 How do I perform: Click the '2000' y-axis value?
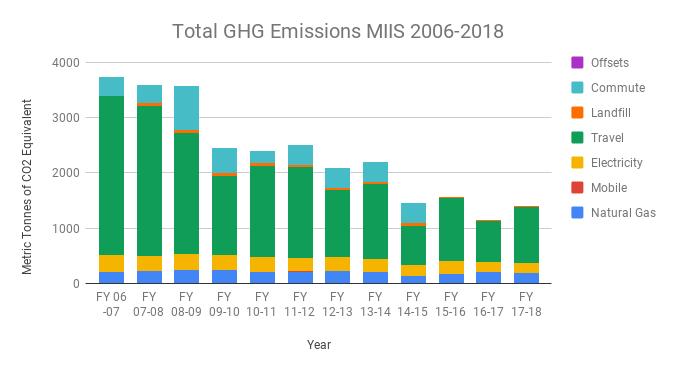[x=66, y=173]
